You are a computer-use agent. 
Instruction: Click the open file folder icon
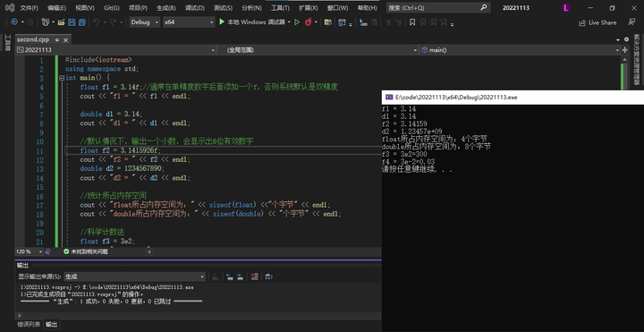[x=61, y=22]
